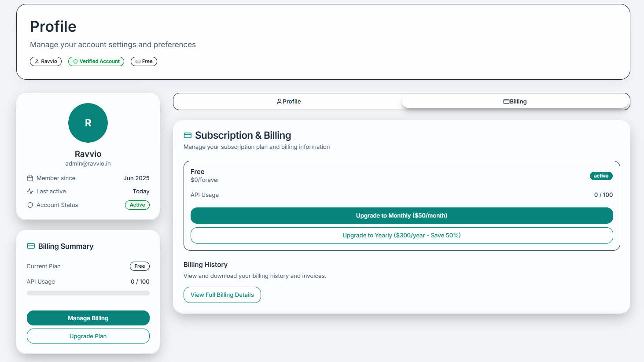
Task: Click the active status badge on Free plan
Action: (601, 176)
